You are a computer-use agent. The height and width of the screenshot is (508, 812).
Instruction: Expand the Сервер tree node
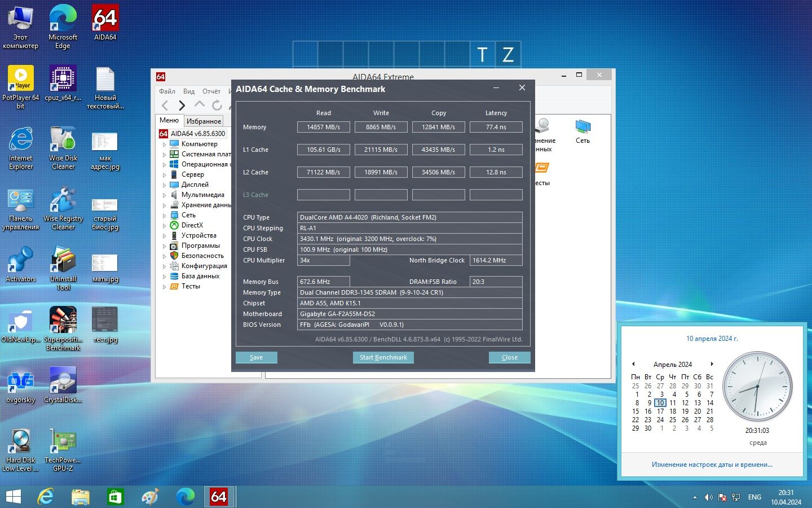pos(164,175)
